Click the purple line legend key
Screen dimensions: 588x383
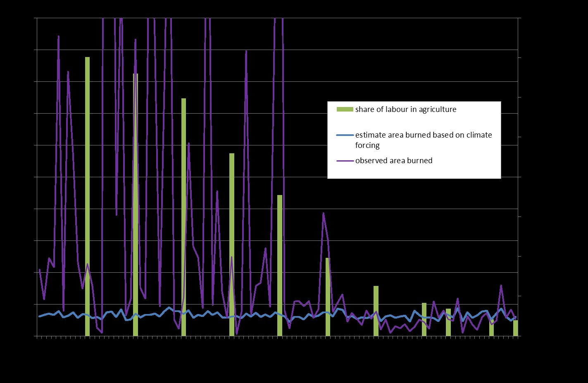(x=345, y=161)
